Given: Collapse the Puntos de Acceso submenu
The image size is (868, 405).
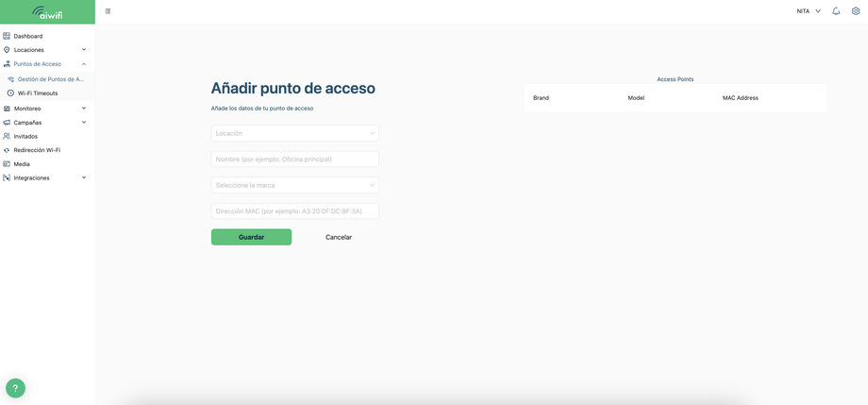Looking at the screenshot, I should point(84,64).
